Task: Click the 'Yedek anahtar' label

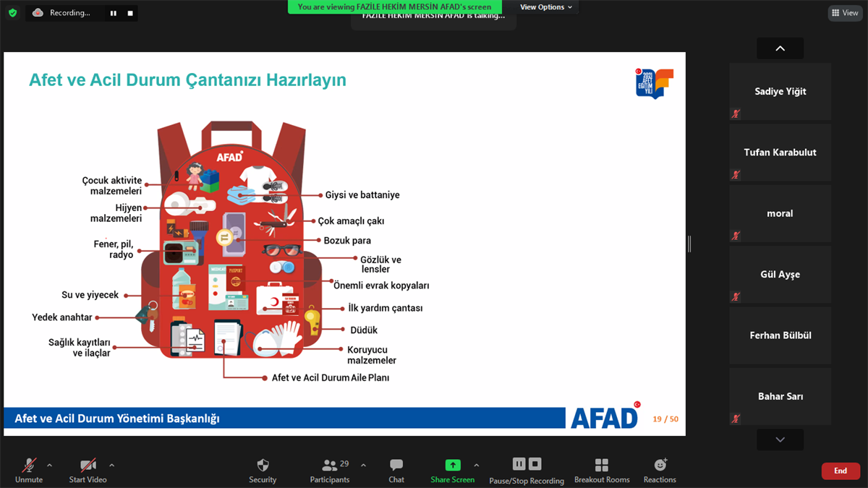Action: 62,317
